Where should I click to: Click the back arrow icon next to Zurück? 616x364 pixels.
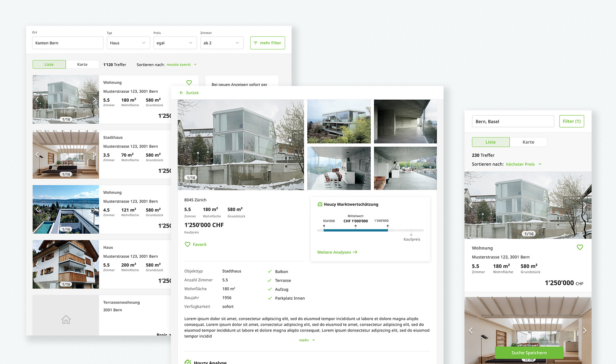click(x=181, y=93)
